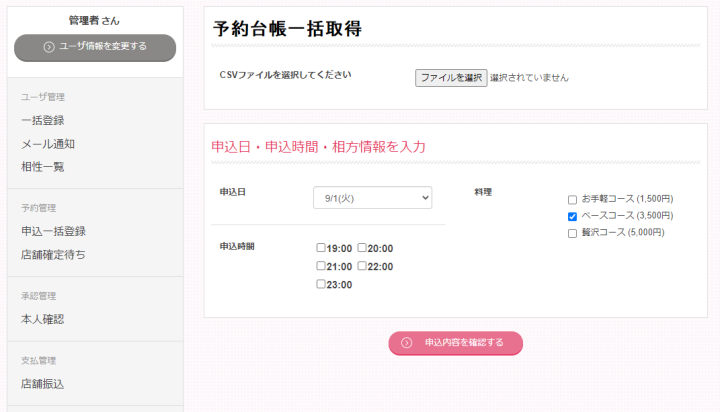The image size is (720, 412).
Task: Go to メール通知 in the sidebar
Action: [48, 144]
